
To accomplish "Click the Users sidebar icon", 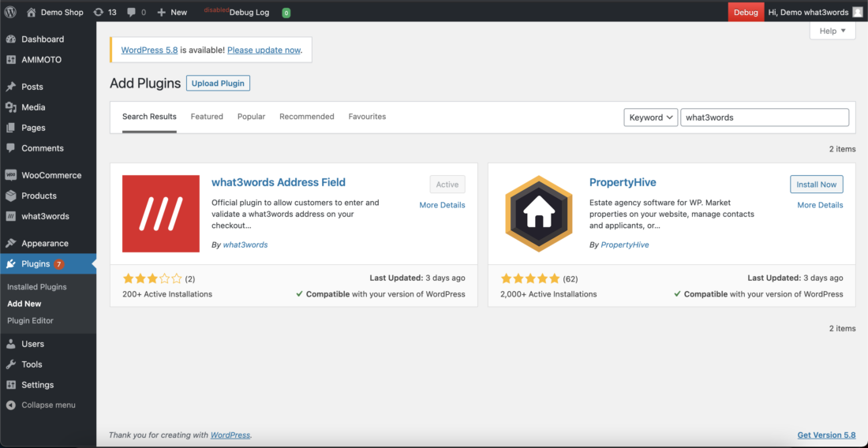I will (10, 344).
